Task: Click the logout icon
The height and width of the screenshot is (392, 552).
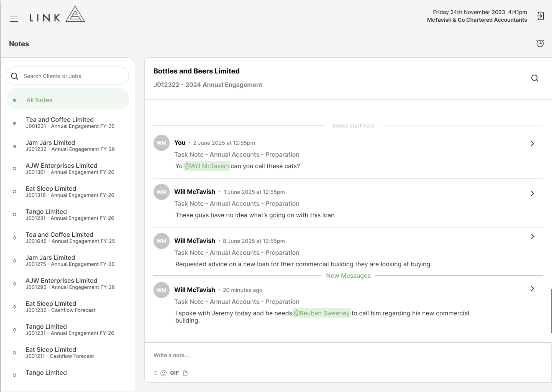Action: pyautogui.click(x=540, y=16)
